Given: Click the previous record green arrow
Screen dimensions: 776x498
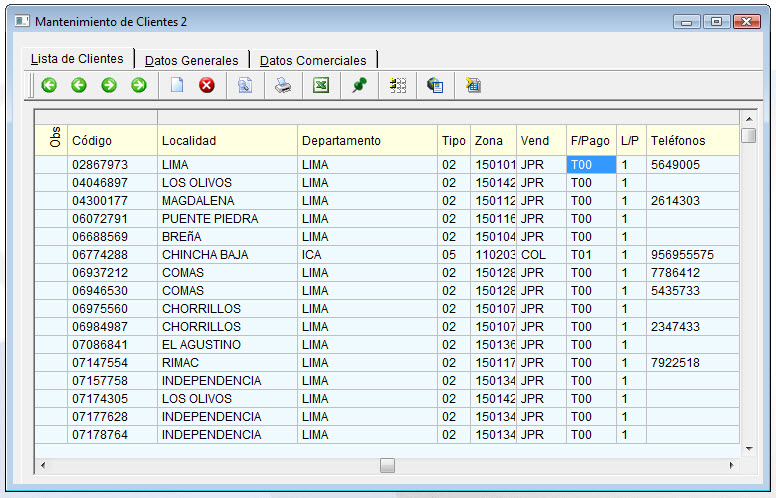Looking at the screenshot, I should click(79, 86).
